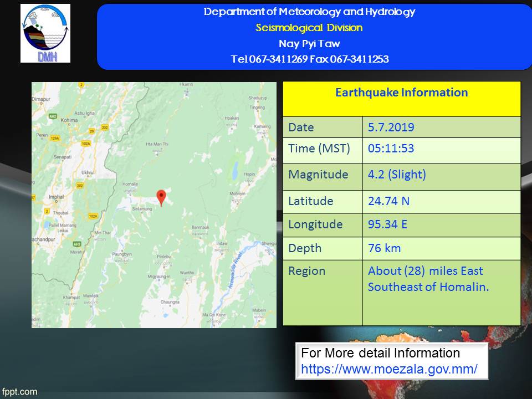532x399 pixels.
Task: Click Khampat label on the map
Action: 71,297
